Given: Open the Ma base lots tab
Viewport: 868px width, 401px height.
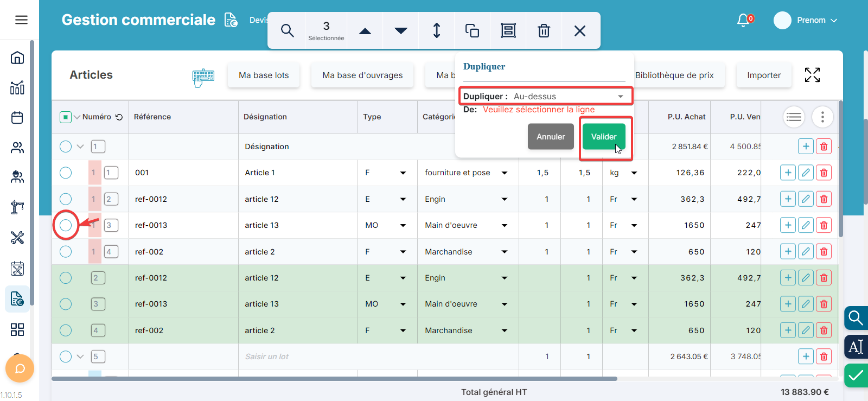Looking at the screenshot, I should pyautogui.click(x=264, y=75).
